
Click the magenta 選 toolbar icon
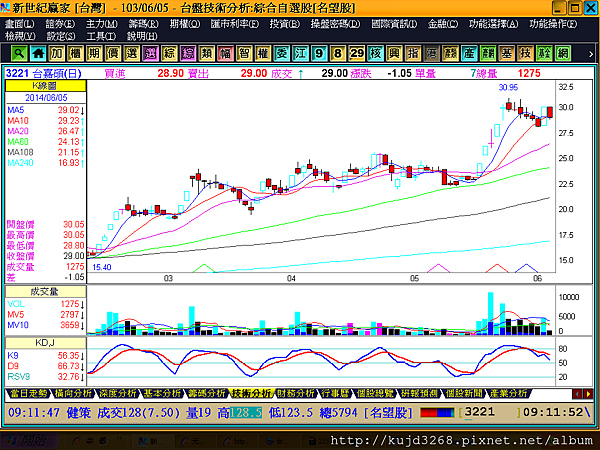point(150,53)
